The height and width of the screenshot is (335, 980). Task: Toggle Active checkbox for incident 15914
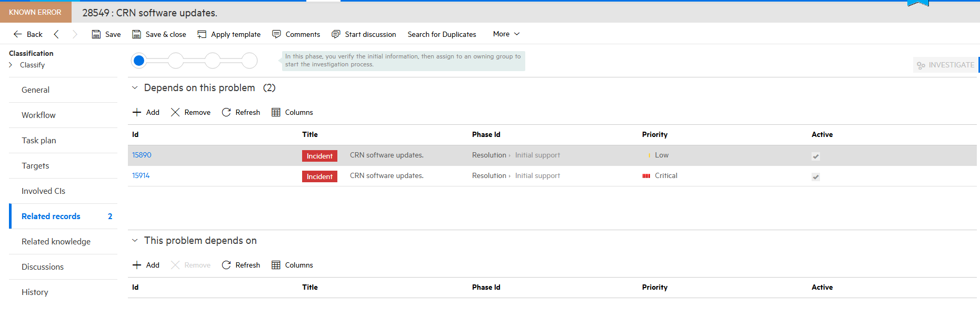tap(816, 176)
